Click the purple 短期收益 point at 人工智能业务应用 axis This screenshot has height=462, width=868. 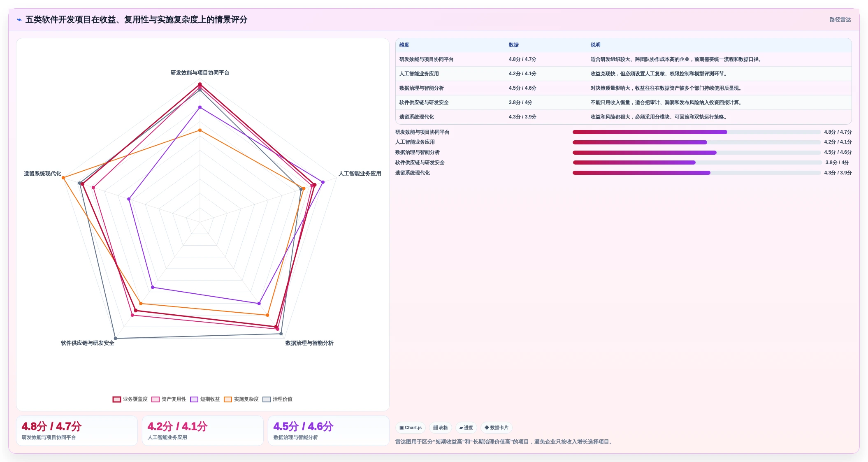[323, 182]
